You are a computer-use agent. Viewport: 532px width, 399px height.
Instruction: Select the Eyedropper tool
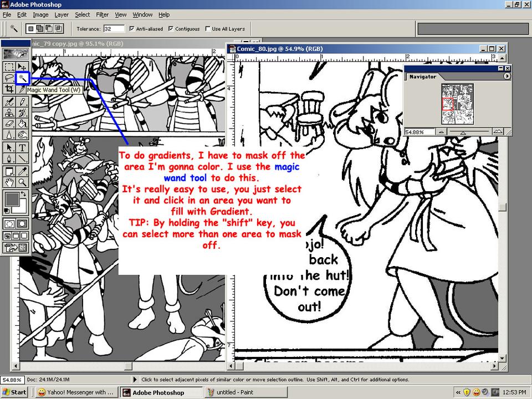pyautogui.click(x=22, y=171)
